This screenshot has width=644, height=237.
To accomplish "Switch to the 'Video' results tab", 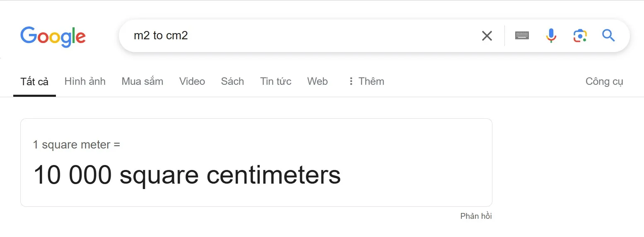I will coord(192,81).
